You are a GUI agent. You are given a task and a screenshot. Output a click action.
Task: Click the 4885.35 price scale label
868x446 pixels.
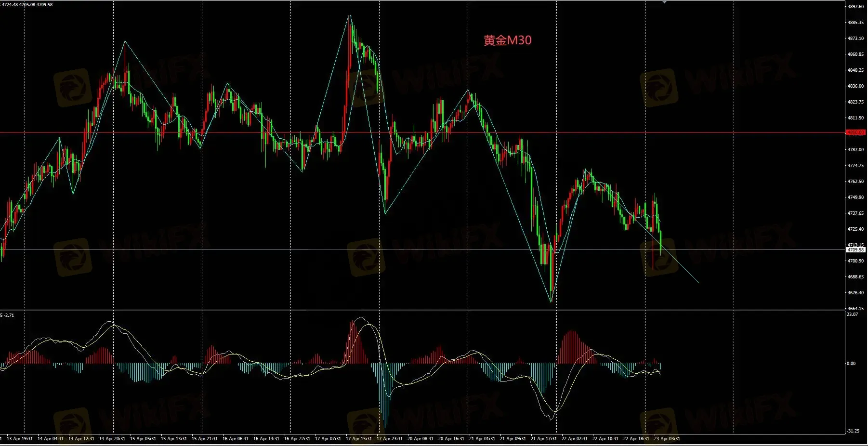(x=855, y=23)
